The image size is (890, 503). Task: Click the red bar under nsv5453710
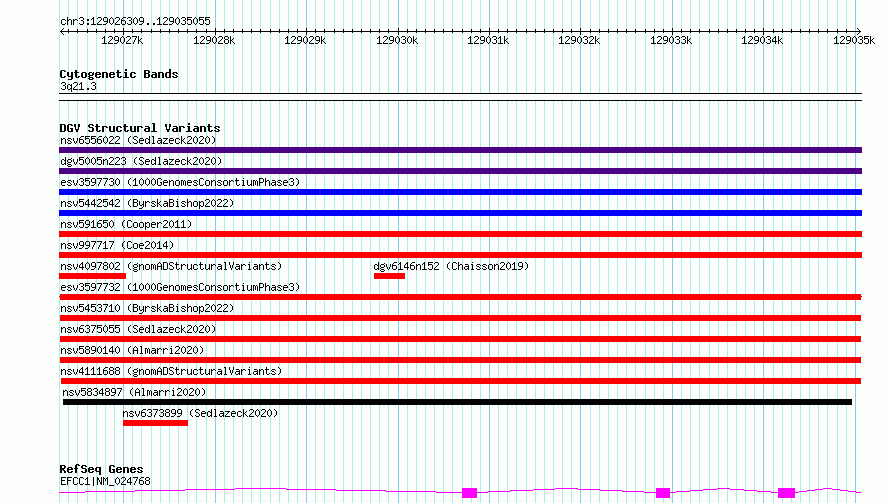(460, 318)
